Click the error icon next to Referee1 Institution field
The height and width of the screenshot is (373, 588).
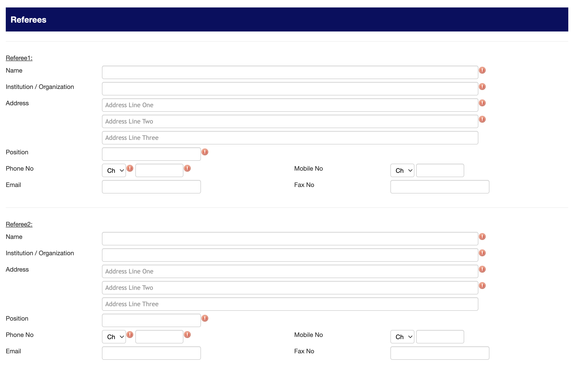click(x=482, y=87)
